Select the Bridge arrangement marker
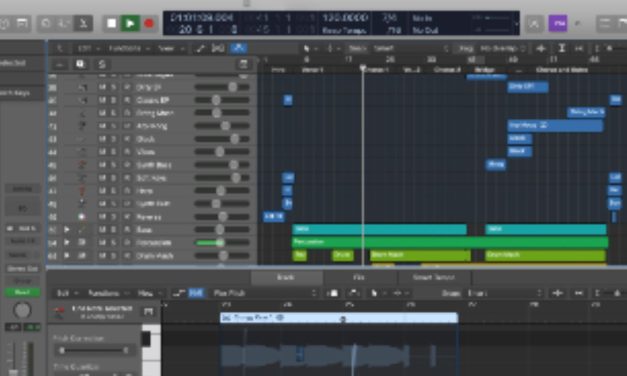This screenshot has height=376, width=627. coord(484,70)
